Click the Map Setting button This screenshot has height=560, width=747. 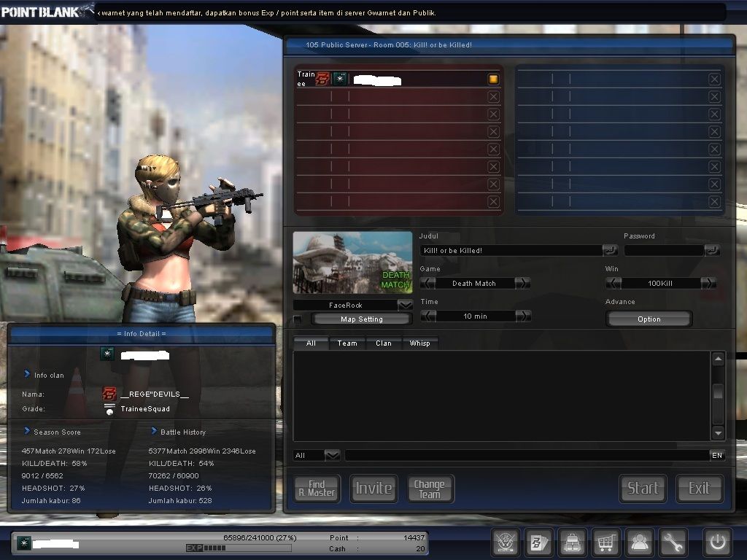click(x=362, y=319)
